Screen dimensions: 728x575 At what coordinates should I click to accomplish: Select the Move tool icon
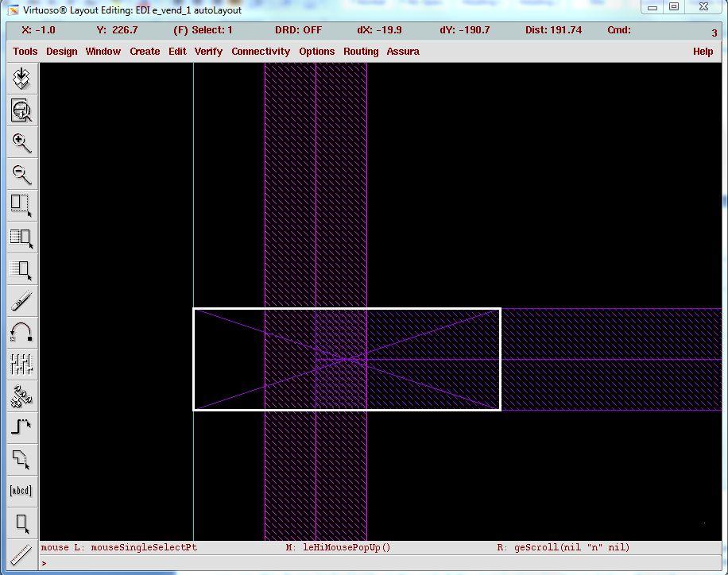point(21,268)
